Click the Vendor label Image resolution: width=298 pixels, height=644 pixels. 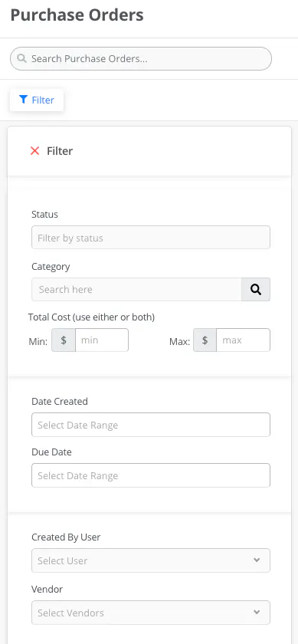47,590
